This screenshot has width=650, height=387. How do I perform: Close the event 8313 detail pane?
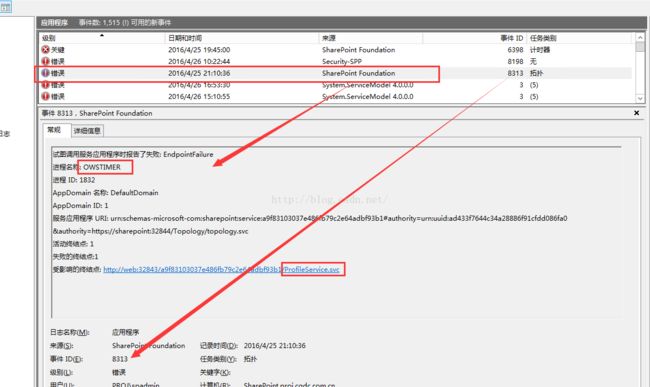(x=636, y=113)
